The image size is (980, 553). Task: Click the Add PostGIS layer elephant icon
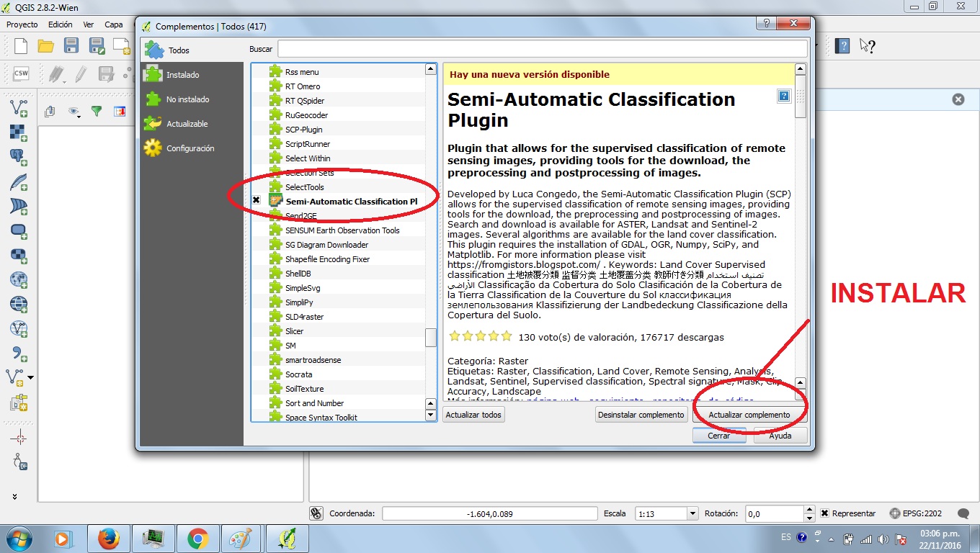tap(19, 157)
